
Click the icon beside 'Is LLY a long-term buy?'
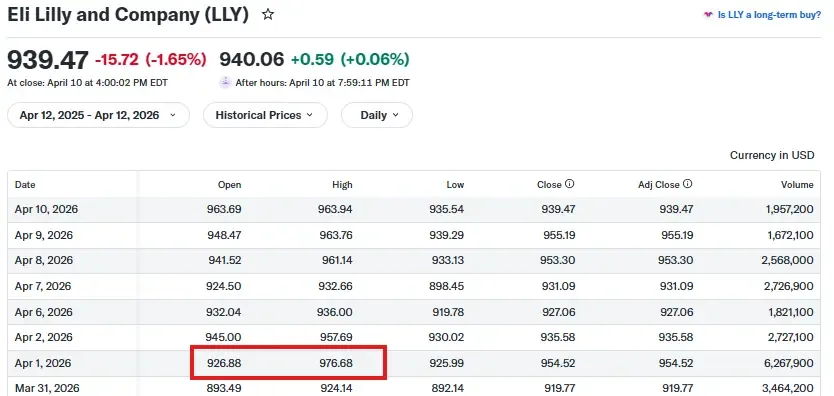pos(708,15)
